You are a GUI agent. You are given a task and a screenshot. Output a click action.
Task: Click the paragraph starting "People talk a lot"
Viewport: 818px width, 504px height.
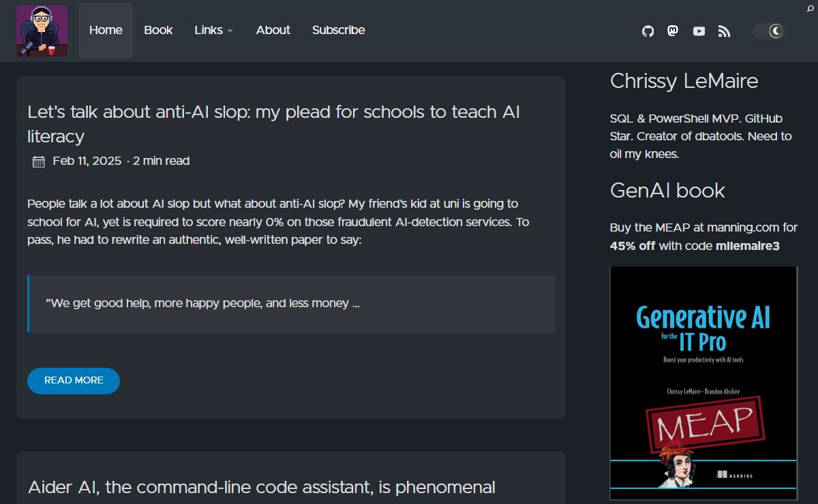pos(278,222)
